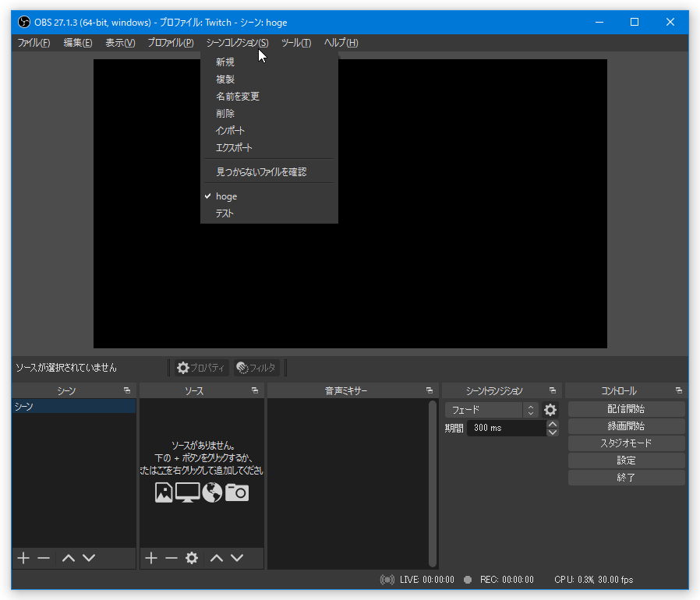Click the image source icon in Sources panel
The height and width of the screenshot is (600, 700).
pos(164,492)
